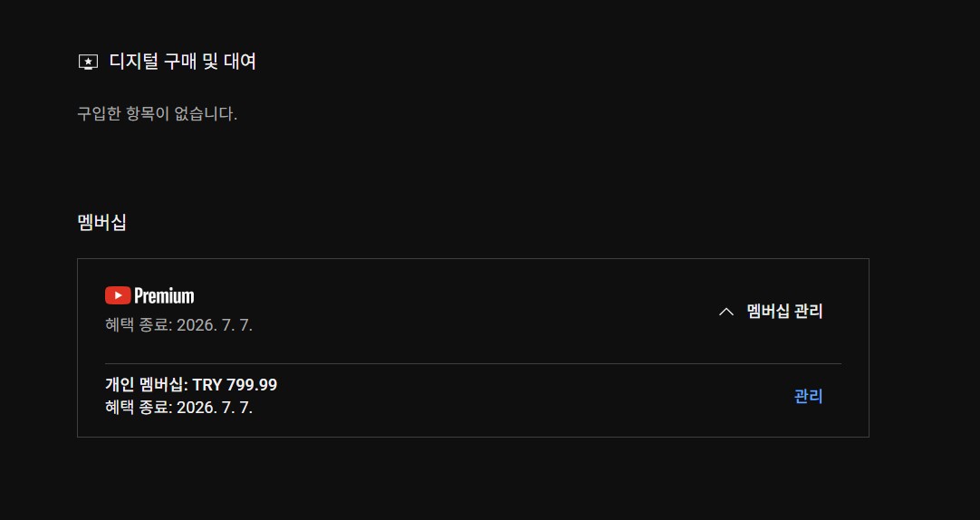
Task: Click the 멤버십 section heading
Action: click(101, 222)
